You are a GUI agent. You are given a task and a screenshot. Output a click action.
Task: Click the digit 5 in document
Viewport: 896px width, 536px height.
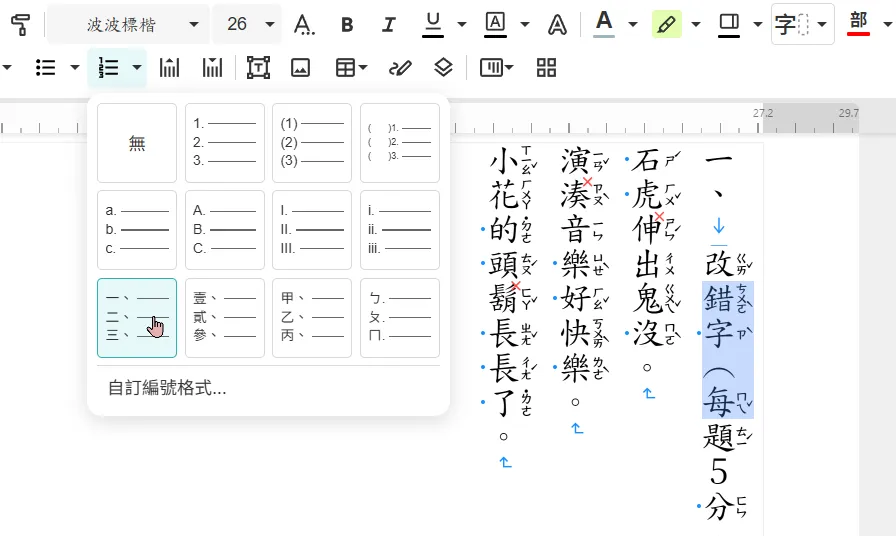point(718,472)
